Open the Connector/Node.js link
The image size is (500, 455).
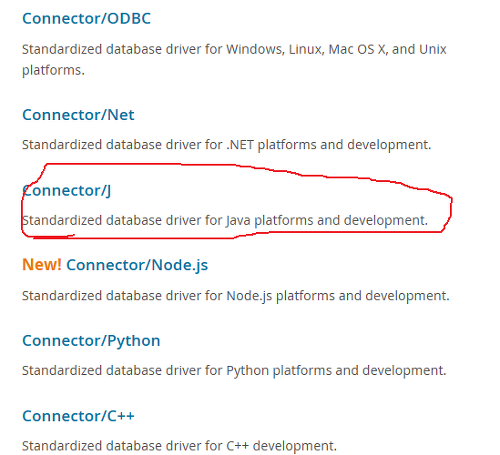click(137, 265)
